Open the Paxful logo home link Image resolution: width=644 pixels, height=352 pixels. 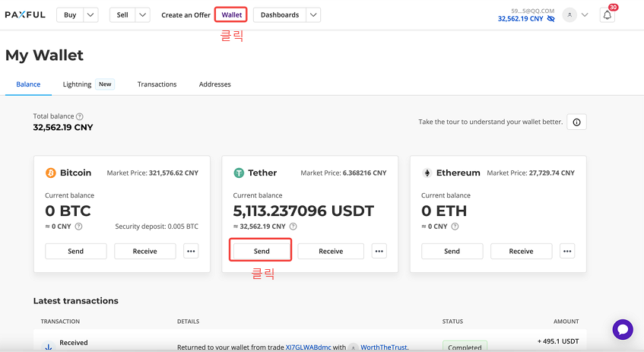(25, 14)
